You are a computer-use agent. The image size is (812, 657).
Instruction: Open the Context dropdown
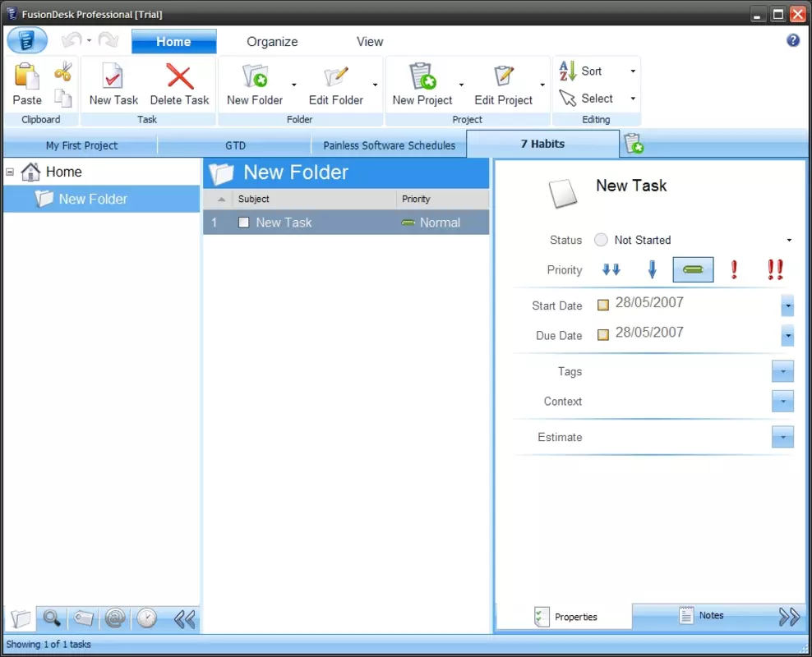pos(782,402)
